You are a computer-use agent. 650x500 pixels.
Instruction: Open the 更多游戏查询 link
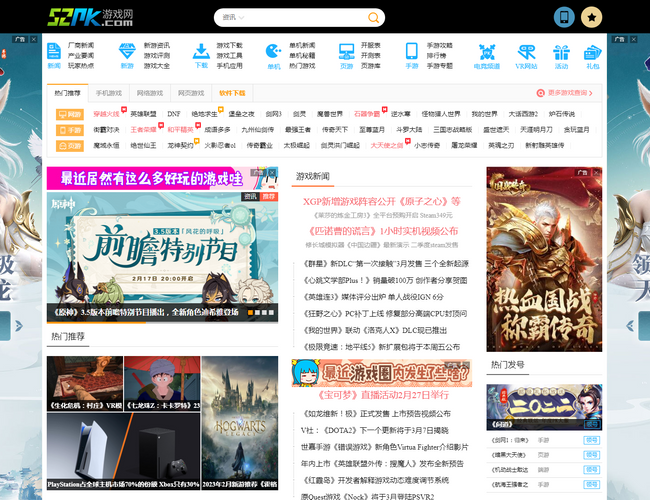[x=570, y=93]
